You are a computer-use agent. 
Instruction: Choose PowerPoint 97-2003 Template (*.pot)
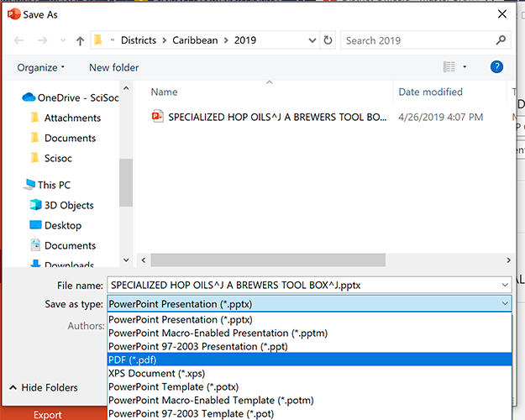click(310, 413)
